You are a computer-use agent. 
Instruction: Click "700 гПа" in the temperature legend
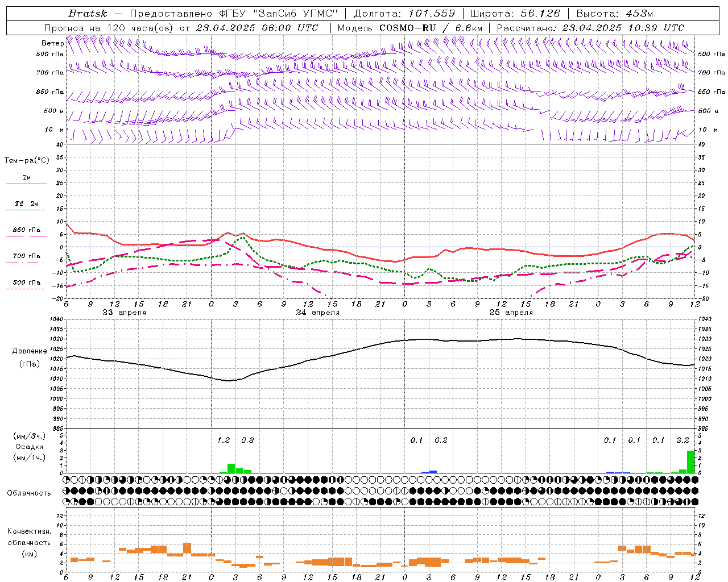tap(27, 256)
